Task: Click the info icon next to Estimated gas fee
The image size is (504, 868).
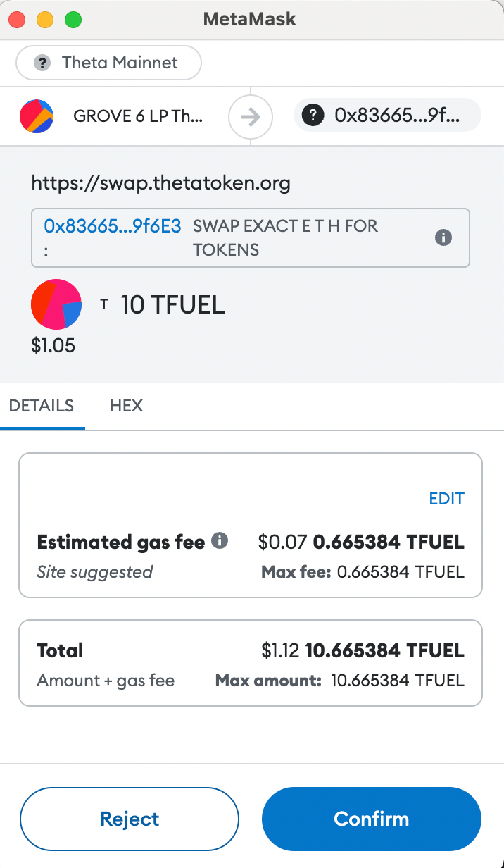Action: click(x=219, y=541)
